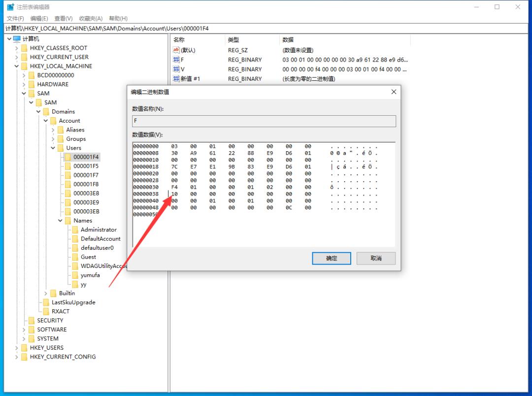The width and height of the screenshot is (532, 396).
Task: Close the 编辑二进制数值 dialog with X
Action: [394, 92]
